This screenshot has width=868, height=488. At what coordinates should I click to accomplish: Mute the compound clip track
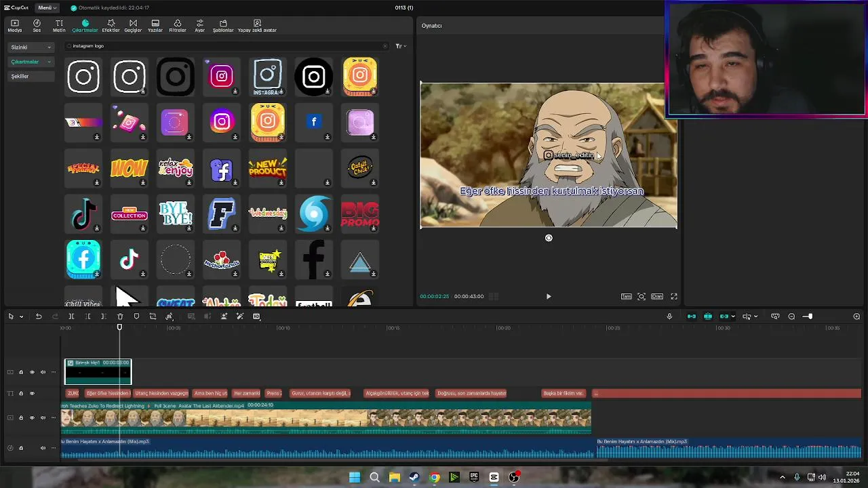coord(43,372)
